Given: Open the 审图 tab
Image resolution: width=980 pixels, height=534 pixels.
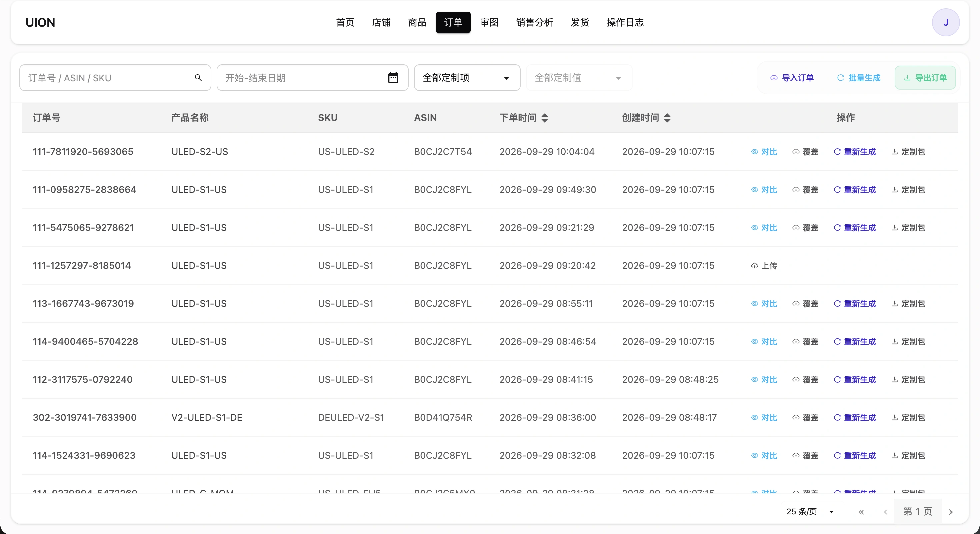Looking at the screenshot, I should (x=489, y=22).
